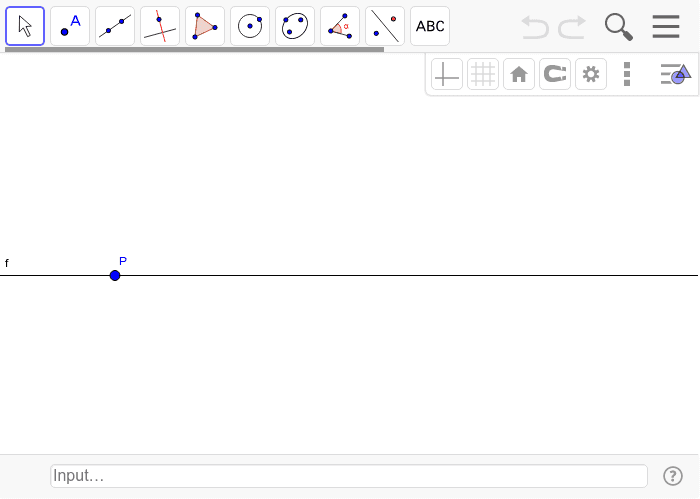The width and height of the screenshot is (700, 499).
Task: Toggle the grid display
Action: [x=483, y=74]
